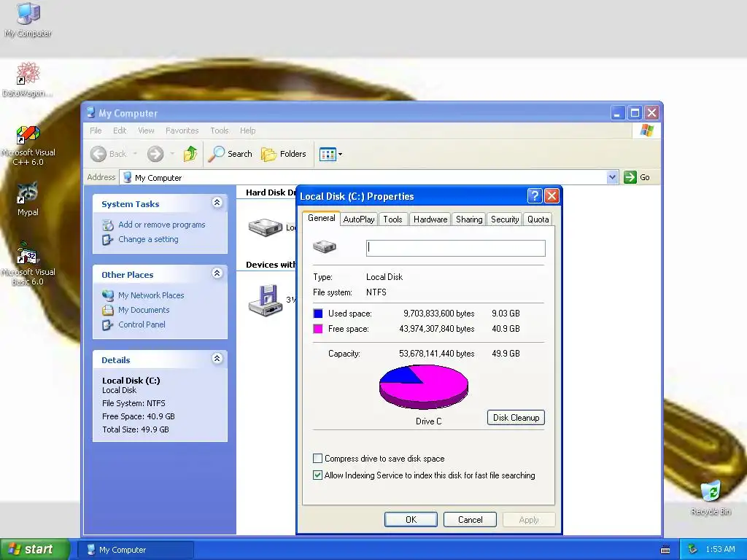Go up one folder level
The width and height of the screenshot is (747, 560).
click(190, 154)
